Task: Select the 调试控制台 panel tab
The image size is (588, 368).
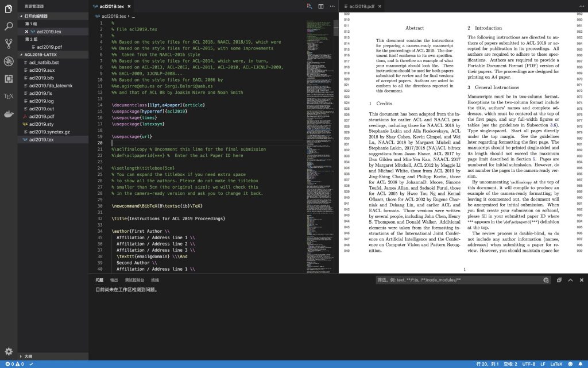Action: pyautogui.click(x=134, y=280)
